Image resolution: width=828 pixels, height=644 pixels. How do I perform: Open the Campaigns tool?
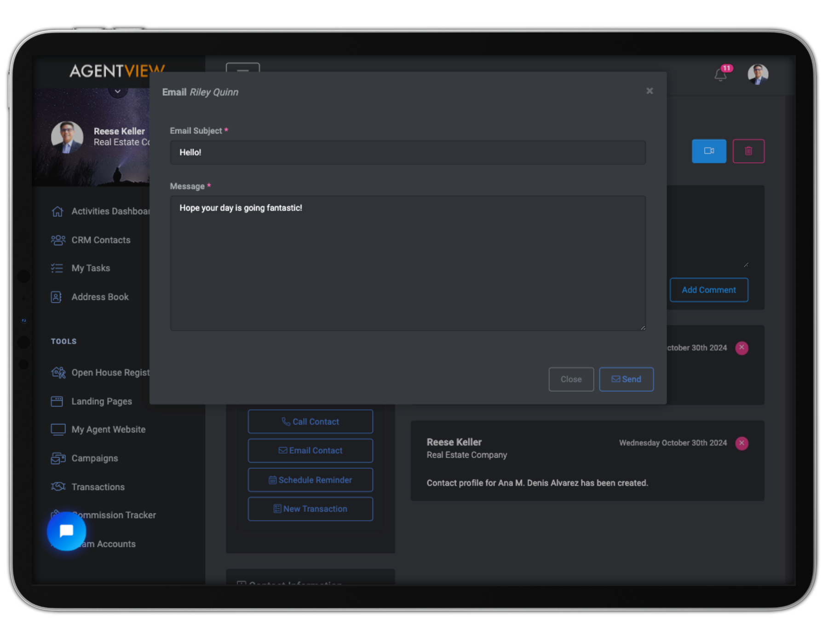tap(95, 458)
